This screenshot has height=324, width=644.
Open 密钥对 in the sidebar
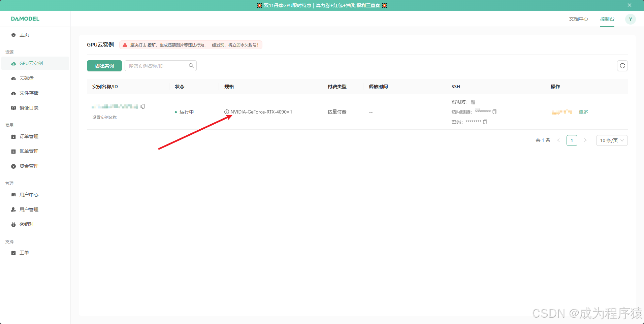35,224
